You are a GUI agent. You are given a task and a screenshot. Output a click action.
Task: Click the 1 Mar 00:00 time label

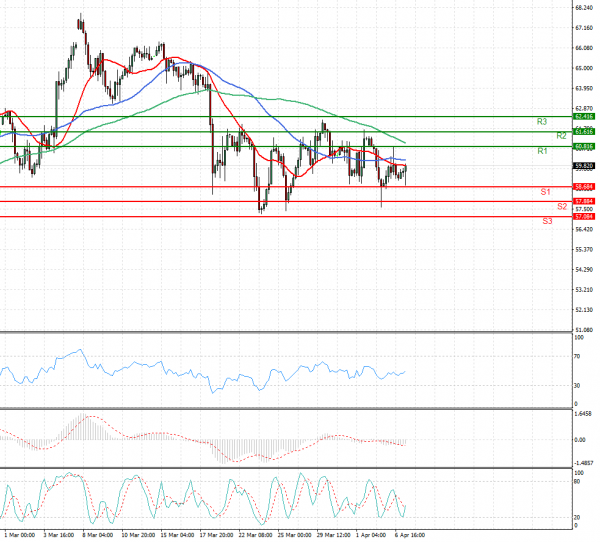(20, 535)
